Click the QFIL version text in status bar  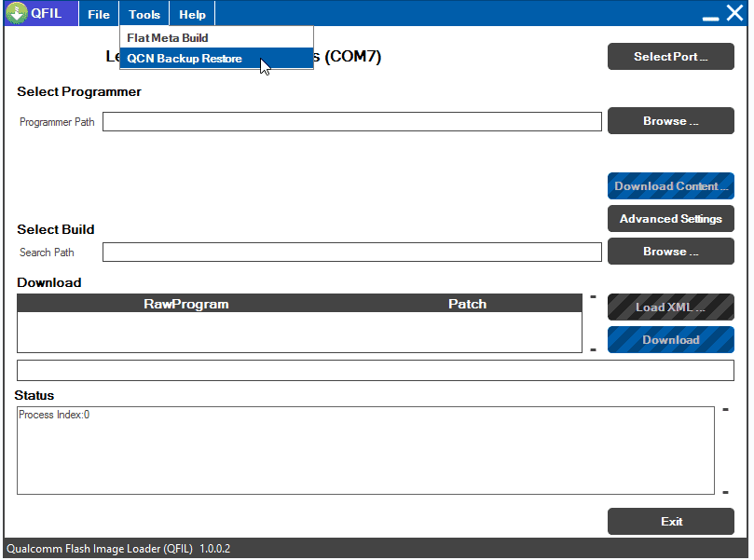[x=118, y=549]
